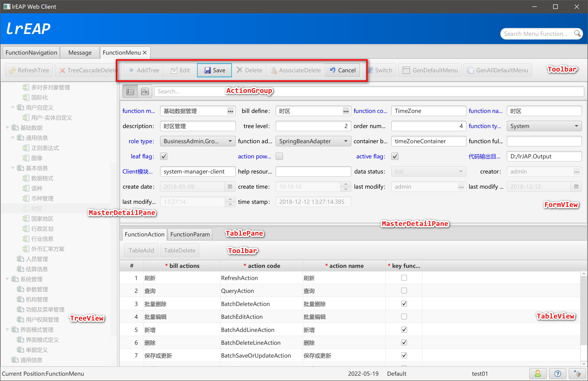Open user profile icon in status bar
588x381 pixels.
[538, 373]
